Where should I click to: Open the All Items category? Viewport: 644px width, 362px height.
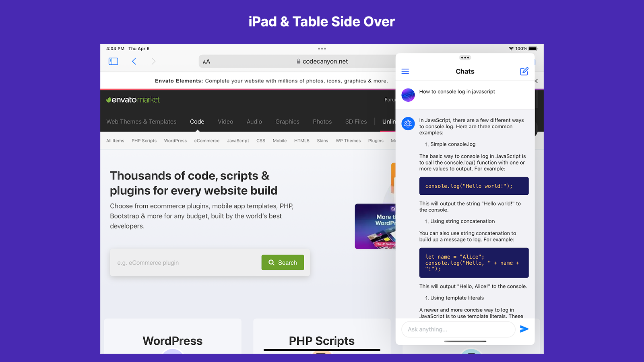click(x=115, y=141)
